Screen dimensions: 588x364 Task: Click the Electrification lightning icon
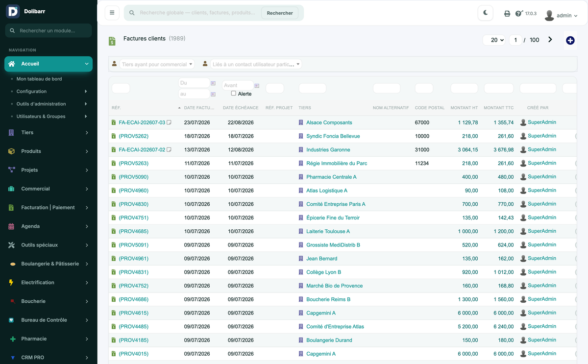click(11, 283)
